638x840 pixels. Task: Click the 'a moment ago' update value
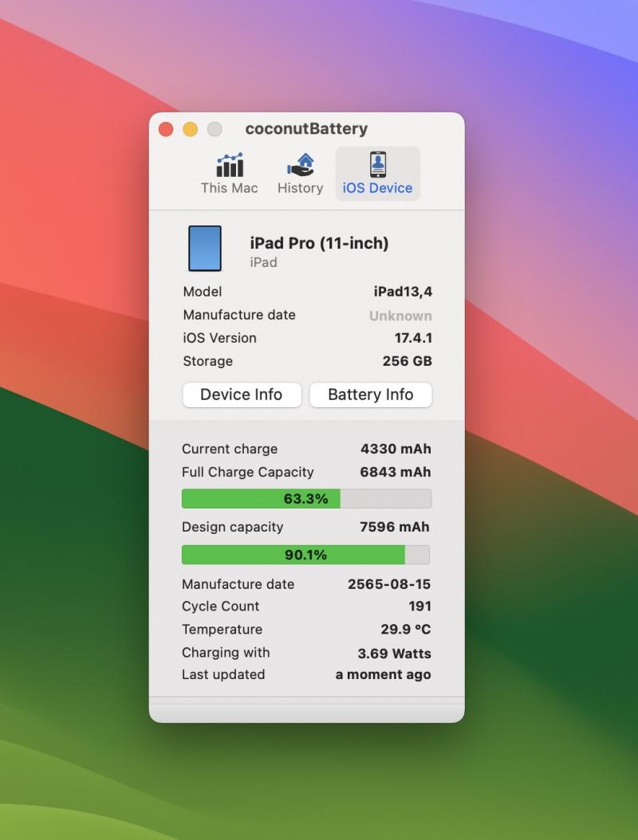(384, 674)
